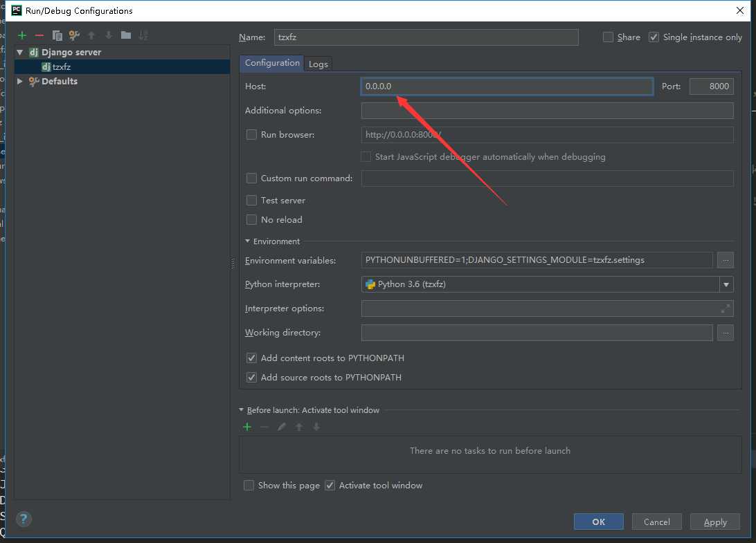
Task: Switch to the Logs tab
Action: pos(318,64)
